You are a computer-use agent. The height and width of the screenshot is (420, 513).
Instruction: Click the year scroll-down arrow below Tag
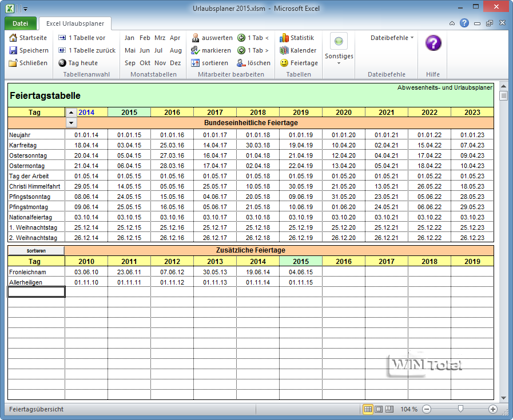tap(71, 123)
